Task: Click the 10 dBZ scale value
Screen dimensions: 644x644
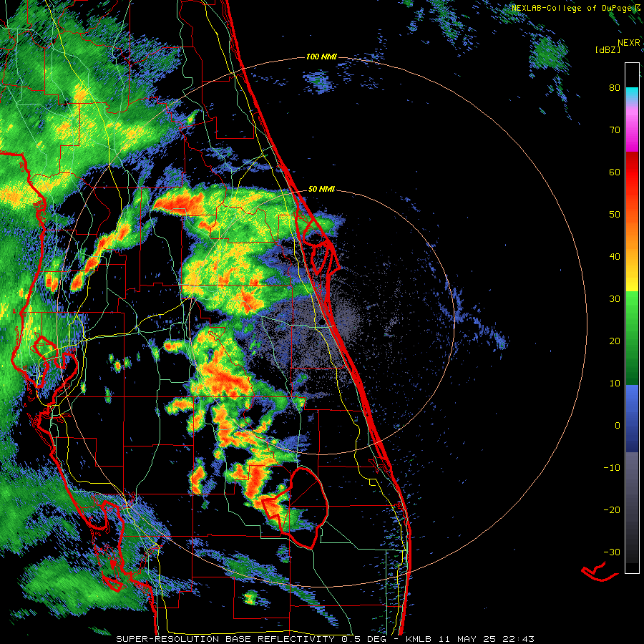Action: 615,384
